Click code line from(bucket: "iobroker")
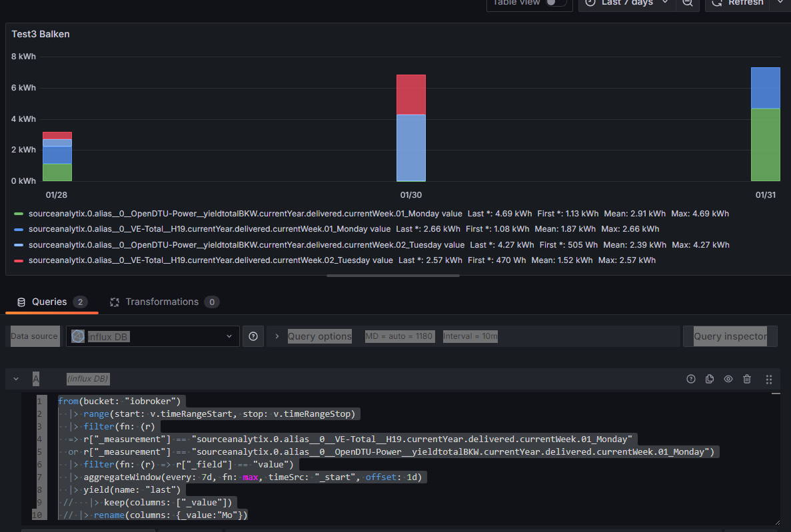 tap(119, 401)
